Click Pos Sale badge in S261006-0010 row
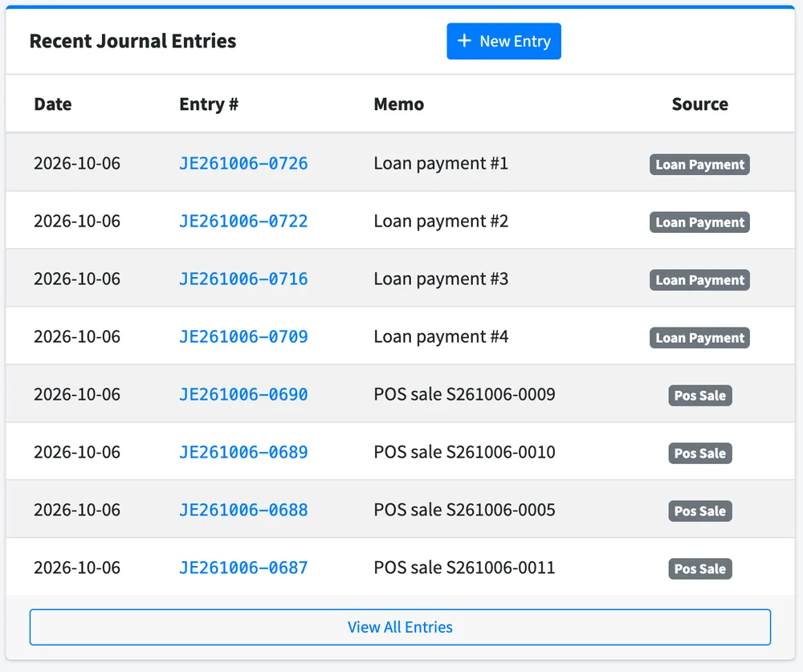803x672 pixels. [700, 454]
